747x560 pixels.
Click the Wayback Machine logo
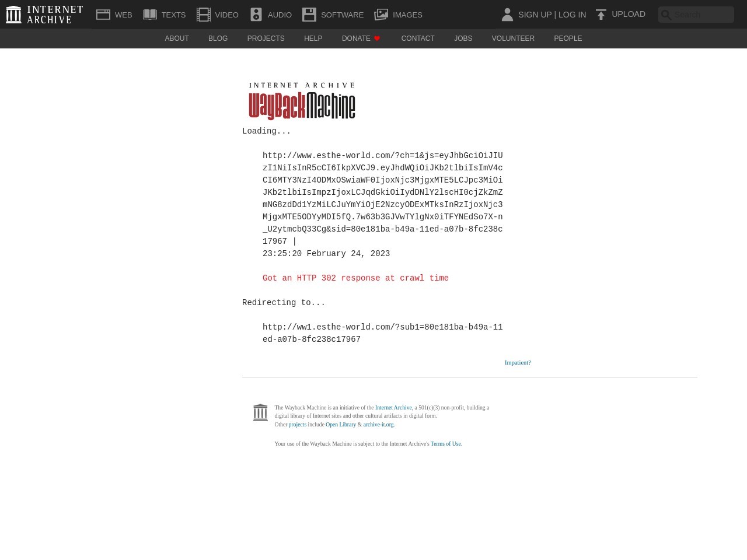click(x=302, y=101)
